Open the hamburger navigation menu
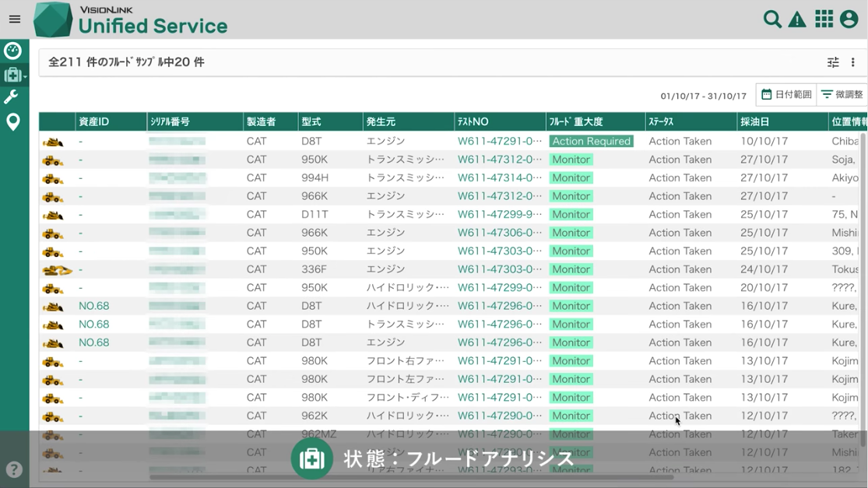The image size is (868, 488). tap(15, 19)
